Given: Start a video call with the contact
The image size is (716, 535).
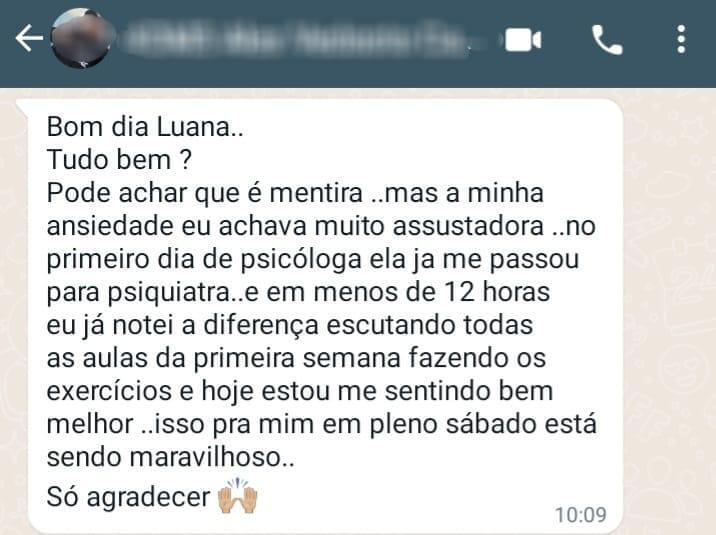Looking at the screenshot, I should coord(523,40).
